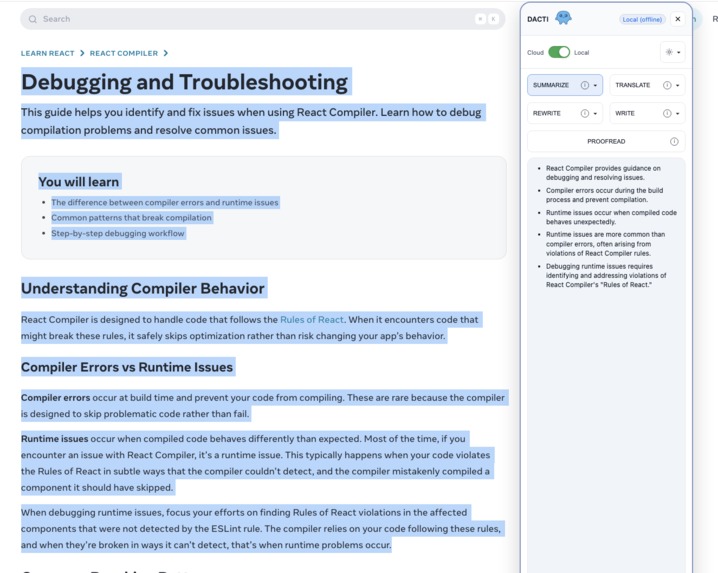Click summary bullet 'Debugging runtime issues requires identifying'

coord(606,275)
